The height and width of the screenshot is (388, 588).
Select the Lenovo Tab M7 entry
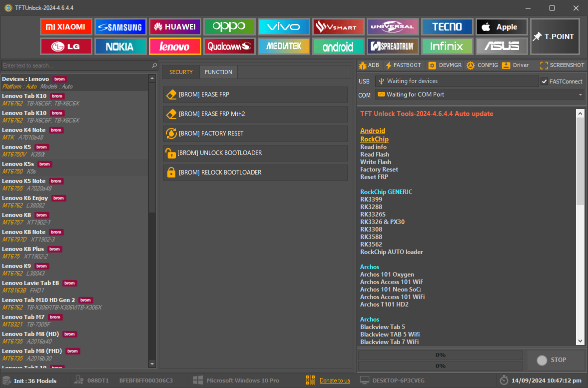[x=30, y=320]
